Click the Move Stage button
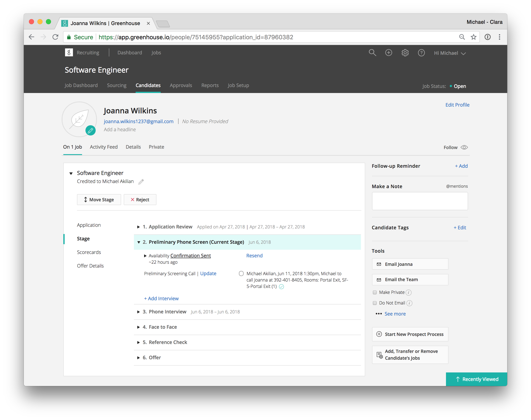The height and width of the screenshot is (420, 531). (99, 200)
